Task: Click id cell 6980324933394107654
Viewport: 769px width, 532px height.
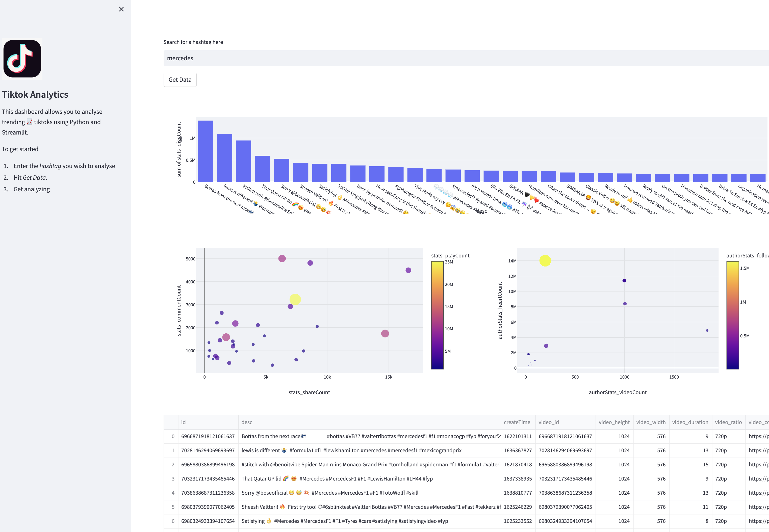Action: click(208, 521)
